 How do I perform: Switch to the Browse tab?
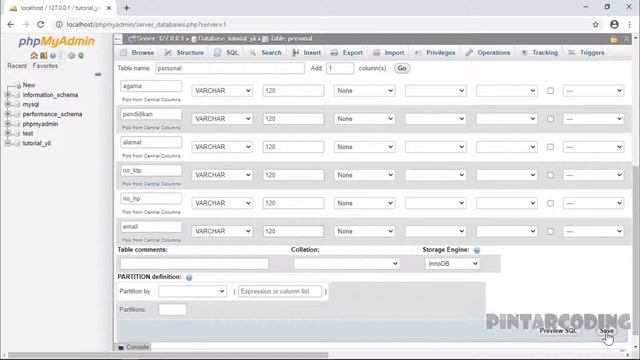click(137, 53)
